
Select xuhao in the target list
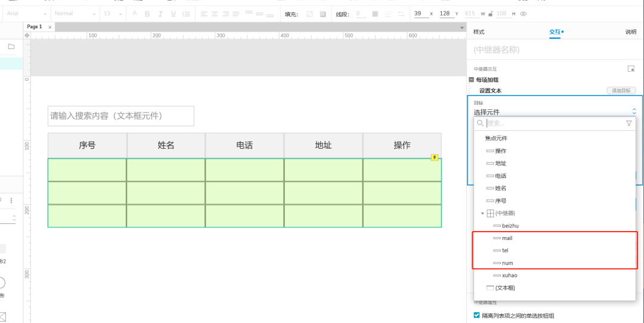(509, 275)
